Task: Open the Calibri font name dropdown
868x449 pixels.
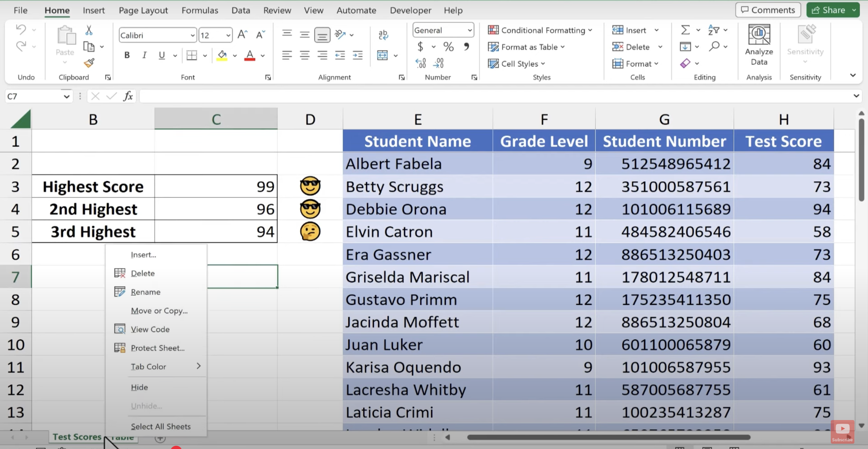Action: tap(192, 35)
